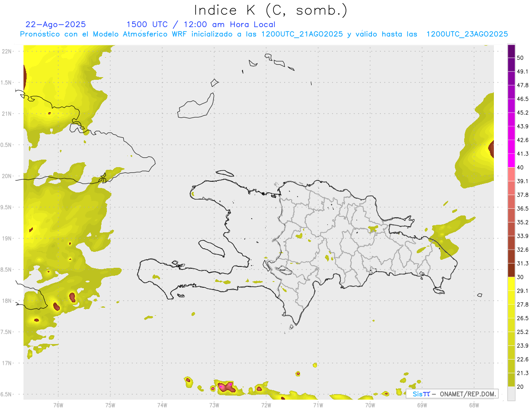Click the colorbar value 30
The image size is (532, 411).
tap(520, 277)
